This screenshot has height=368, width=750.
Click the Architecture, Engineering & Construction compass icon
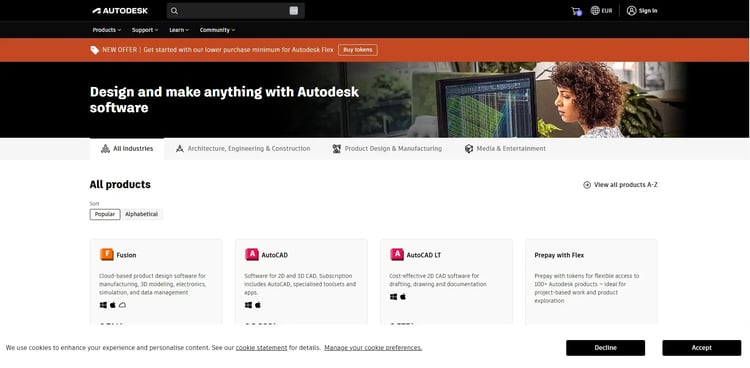180,148
